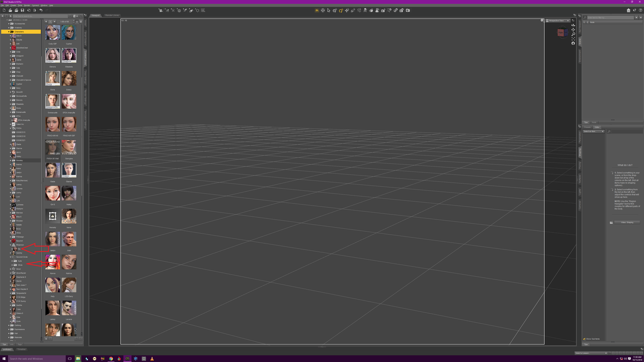Open the Perspective View dropdown

558,21
